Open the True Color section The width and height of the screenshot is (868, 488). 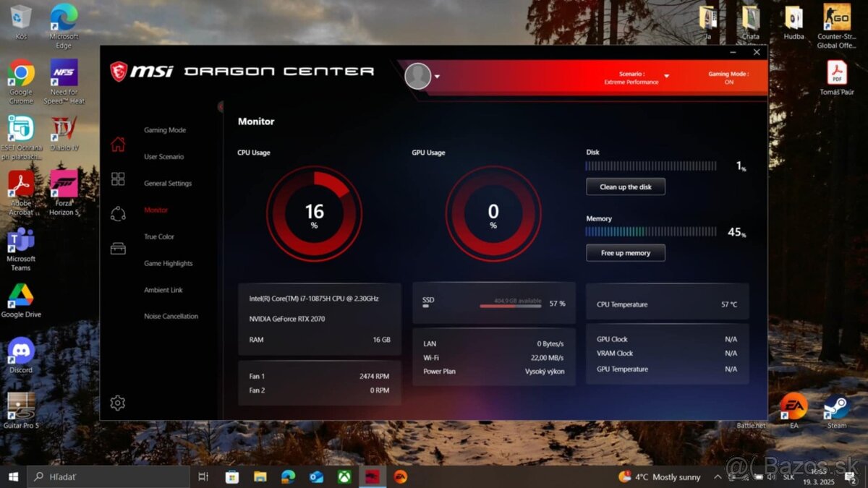(x=158, y=236)
